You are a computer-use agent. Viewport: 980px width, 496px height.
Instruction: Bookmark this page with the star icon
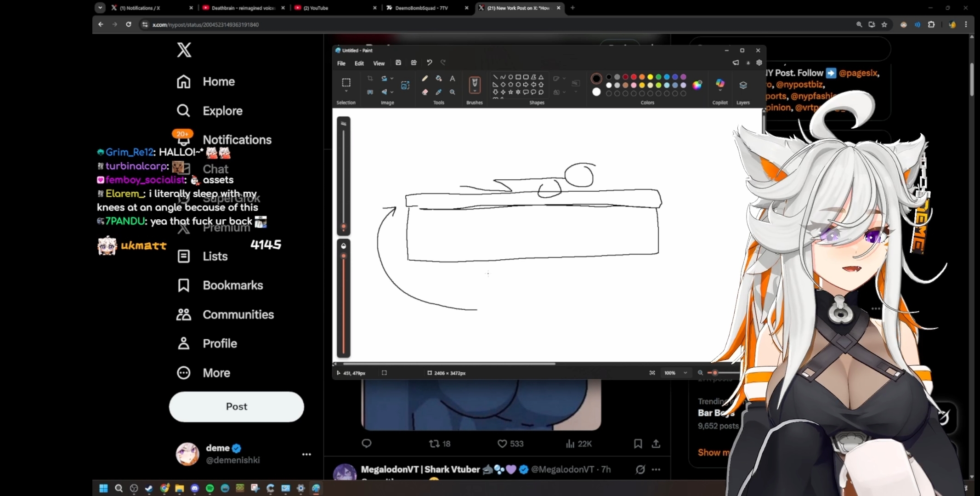pos(884,25)
